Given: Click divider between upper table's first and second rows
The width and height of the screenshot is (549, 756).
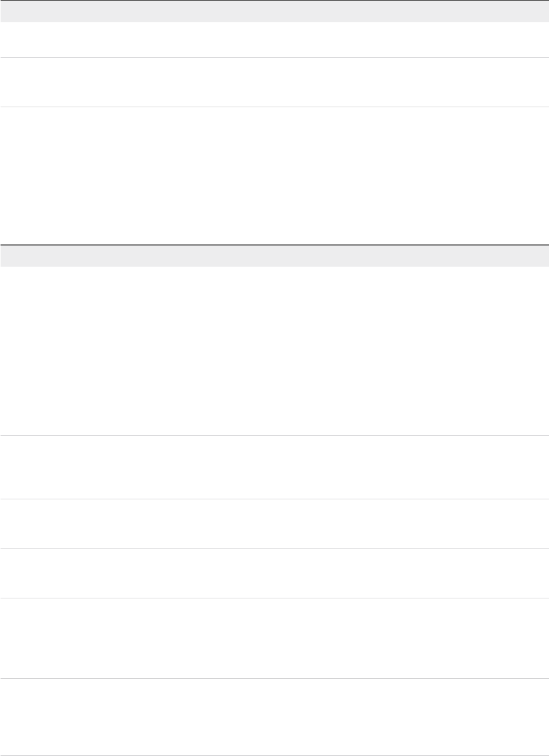Looking at the screenshot, I should coord(274,57).
